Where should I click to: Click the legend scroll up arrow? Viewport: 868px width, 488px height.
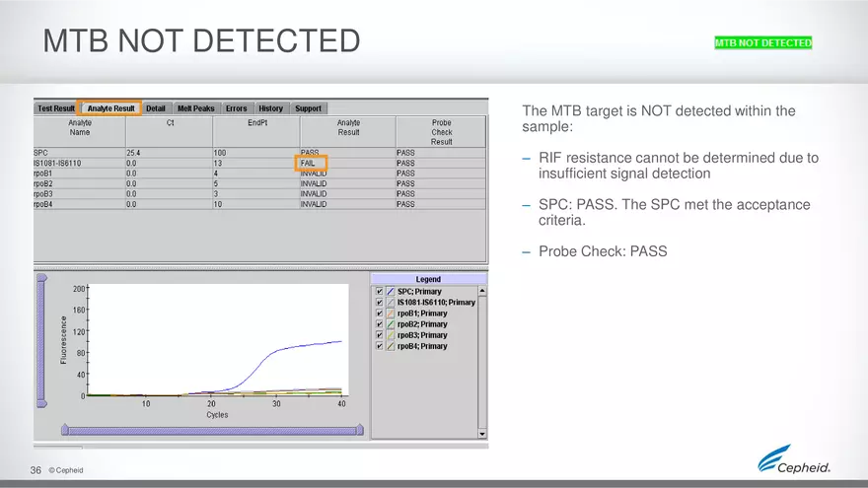click(x=482, y=291)
